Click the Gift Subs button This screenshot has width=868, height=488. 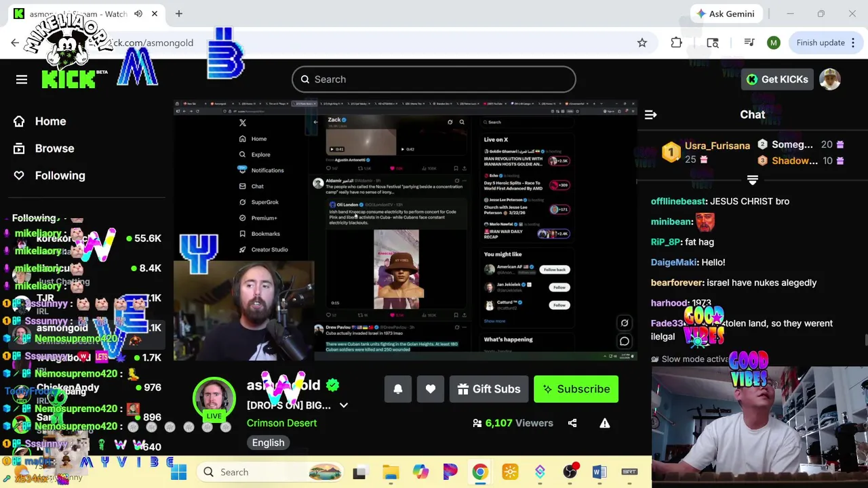point(489,389)
